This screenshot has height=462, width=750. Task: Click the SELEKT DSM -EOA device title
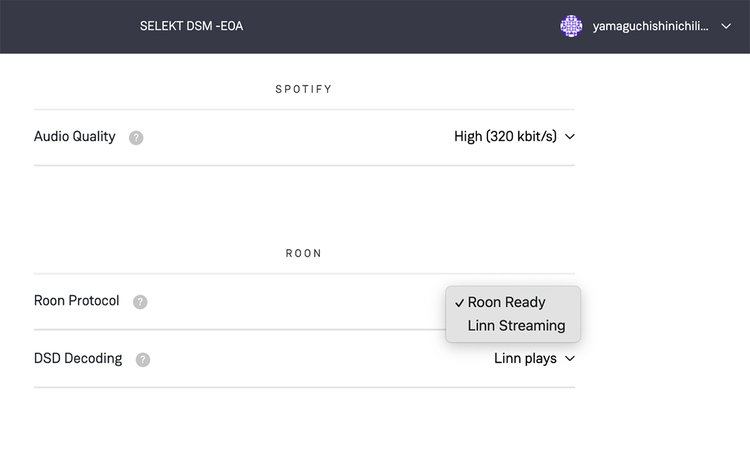191,26
